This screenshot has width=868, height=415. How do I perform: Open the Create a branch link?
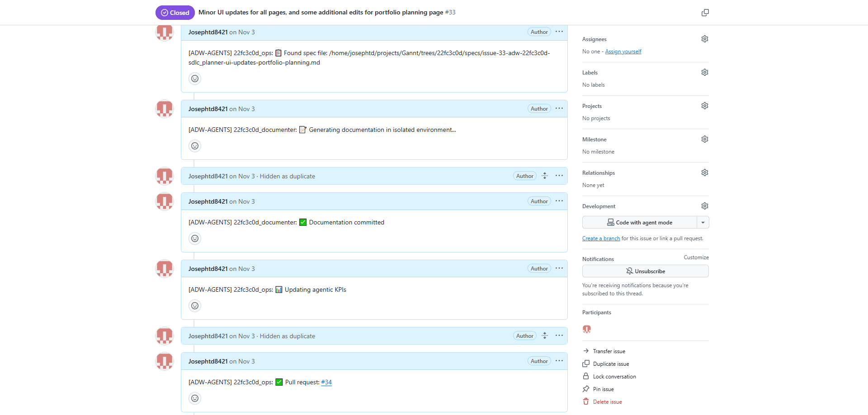click(601, 238)
